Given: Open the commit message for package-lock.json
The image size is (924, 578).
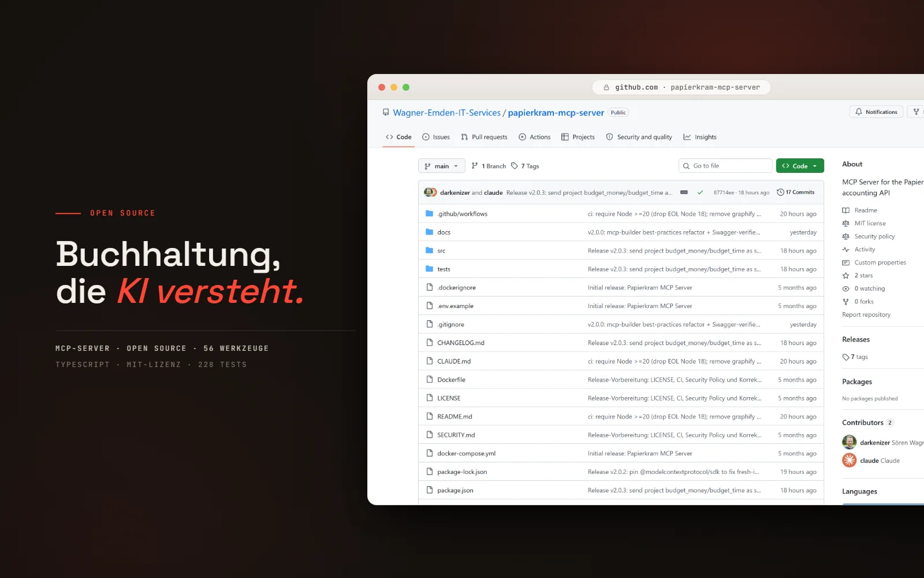Looking at the screenshot, I should point(673,472).
